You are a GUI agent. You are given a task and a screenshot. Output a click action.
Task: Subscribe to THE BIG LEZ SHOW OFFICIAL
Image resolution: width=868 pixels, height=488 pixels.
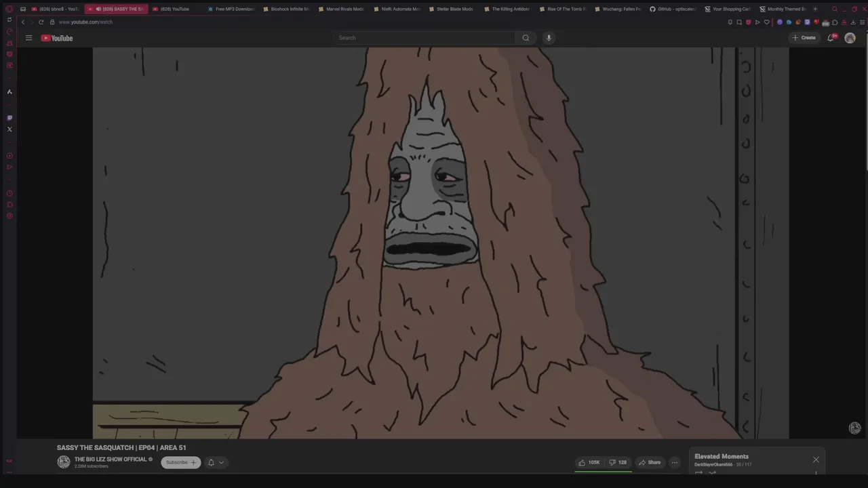point(180,462)
